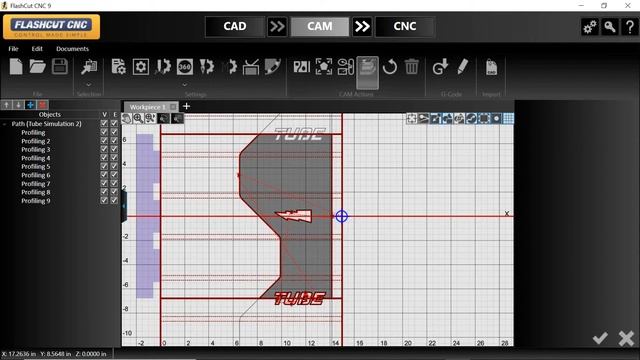Toggle V checkbox for Path (Tube Simulation 2)

tap(104, 123)
